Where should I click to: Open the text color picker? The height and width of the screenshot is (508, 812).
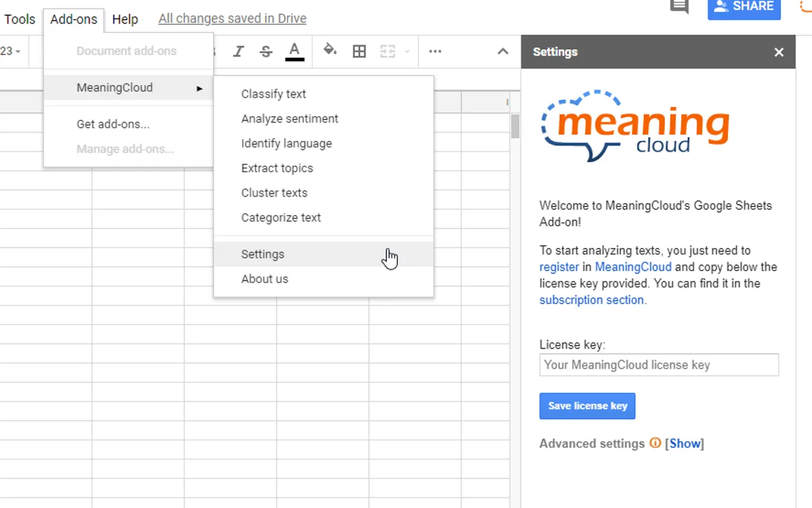pyautogui.click(x=294, y=51)
